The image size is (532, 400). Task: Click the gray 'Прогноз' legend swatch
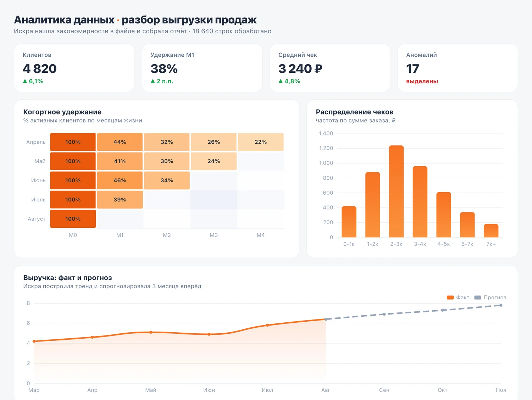(478, 298)
